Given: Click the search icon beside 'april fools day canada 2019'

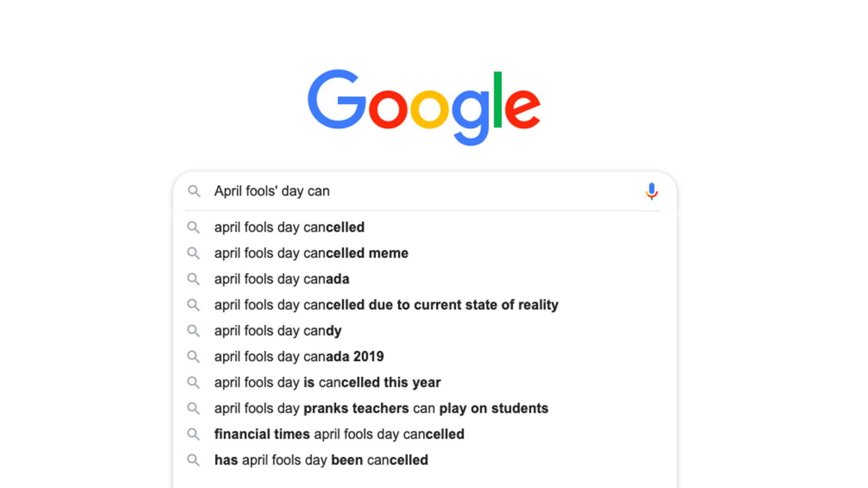Looking at the screenshot, I should pos(194,356).
